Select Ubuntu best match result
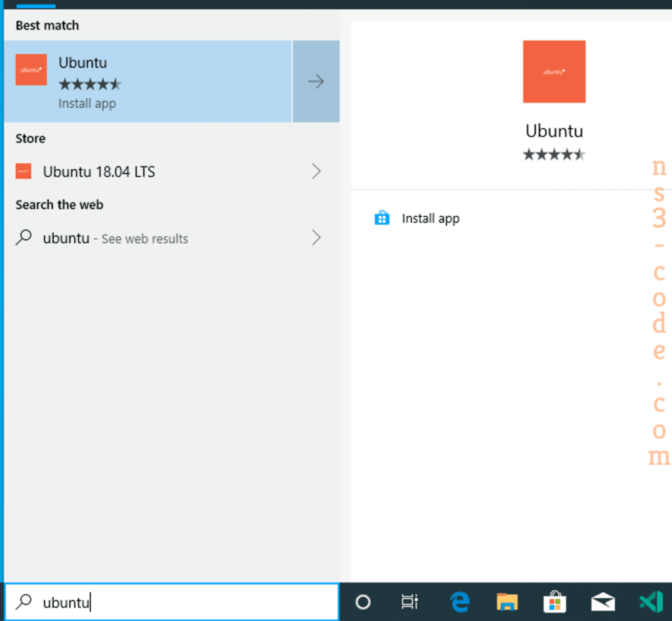Viewport: 672px width, 621px height. point(148,81)
